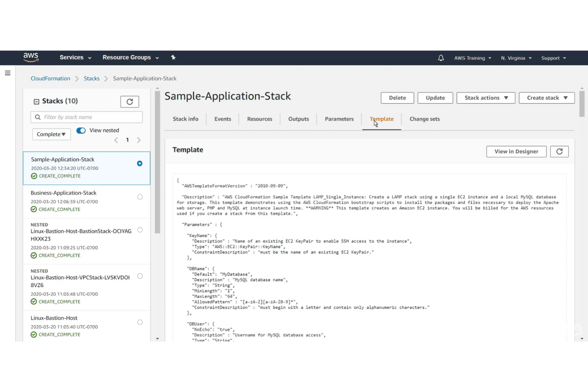Screen dimensions: 588x392
Task: Go to the AWS logo home
Action: (31, 58)
